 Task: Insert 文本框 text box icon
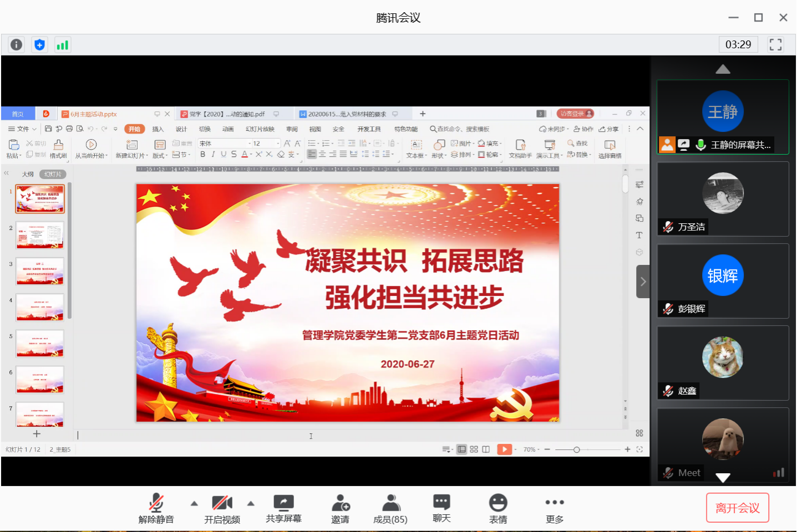[x=417, y=145]
